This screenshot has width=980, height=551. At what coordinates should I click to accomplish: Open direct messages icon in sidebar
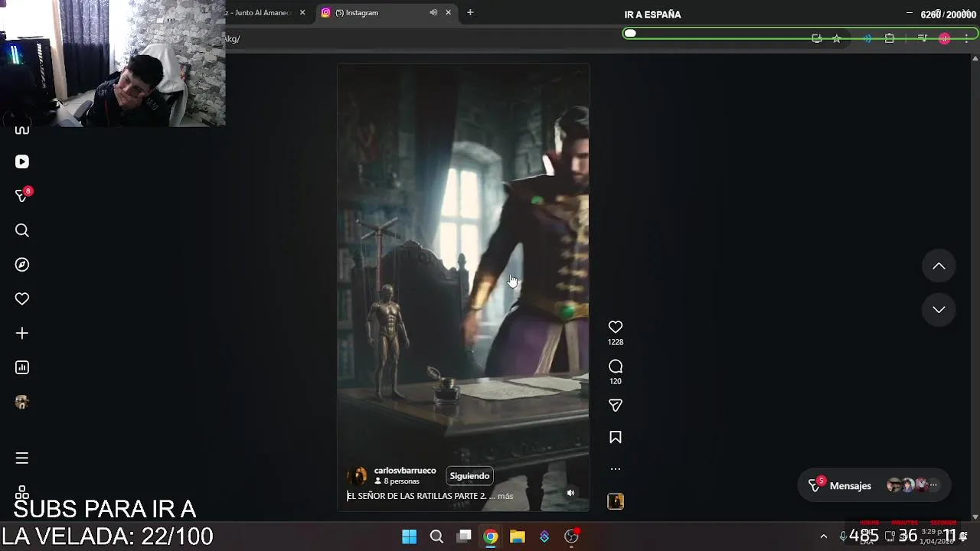point(22,196)
